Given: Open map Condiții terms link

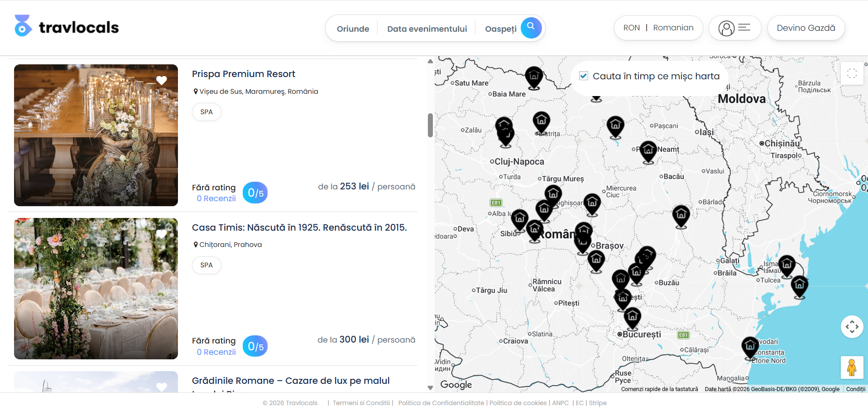Looking at the screenshot, I should click(x=856, y=389).
